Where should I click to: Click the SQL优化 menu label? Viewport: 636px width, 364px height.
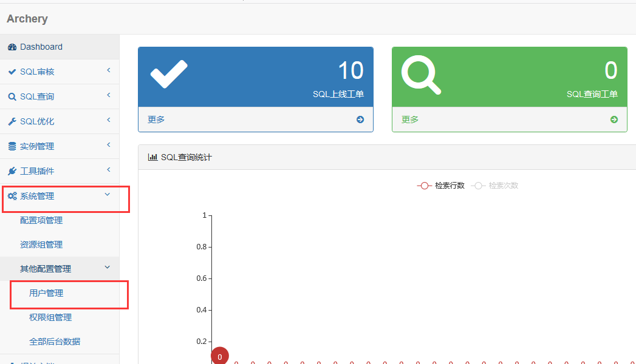(37, 121)
